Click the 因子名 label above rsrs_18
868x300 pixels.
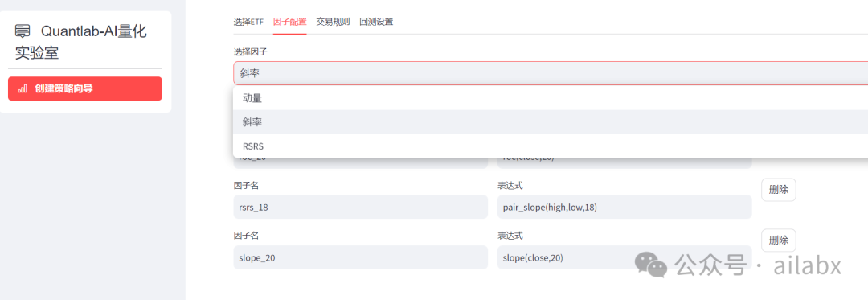(x=247, y=185)
